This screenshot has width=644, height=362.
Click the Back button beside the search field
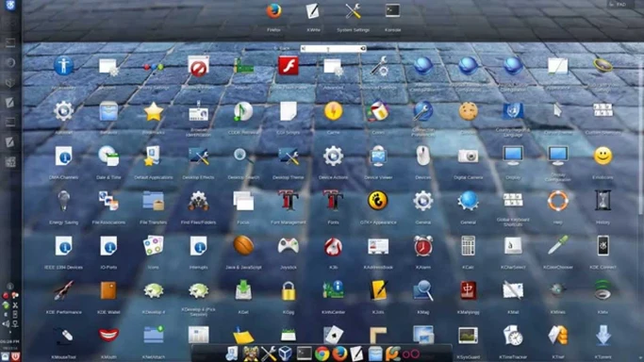(x=283, y=49)
